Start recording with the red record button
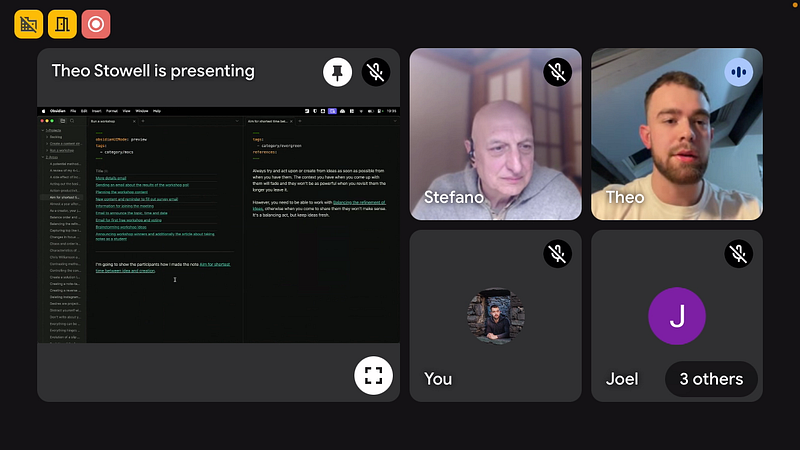 coord(96,24)
